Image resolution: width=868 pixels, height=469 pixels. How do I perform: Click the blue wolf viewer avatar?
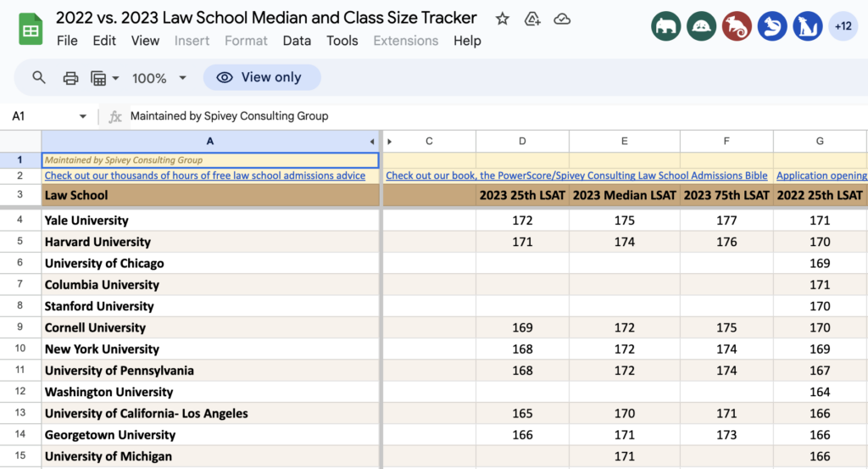[808, 26]
